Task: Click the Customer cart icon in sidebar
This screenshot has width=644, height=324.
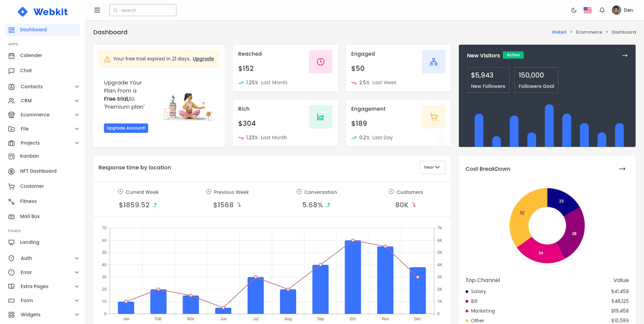Action: (12, 186)
